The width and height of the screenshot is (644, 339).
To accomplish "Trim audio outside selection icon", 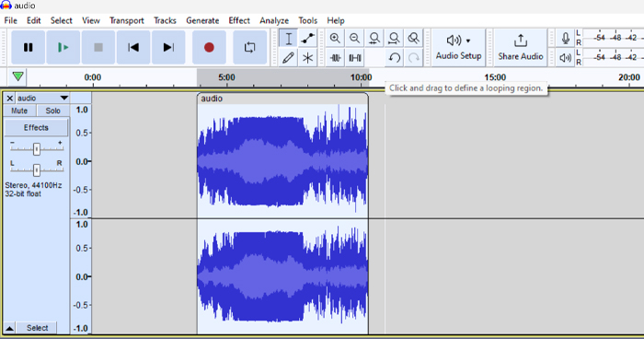I will pos(335,58).
